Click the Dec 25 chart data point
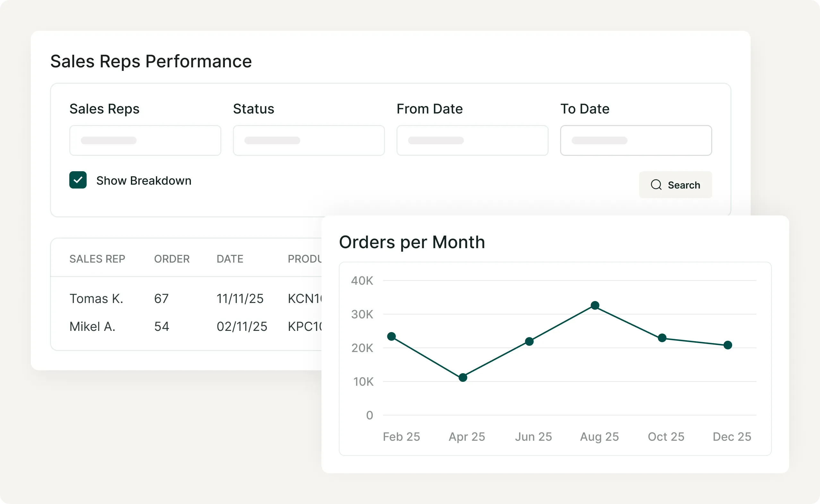 [728, 345]
